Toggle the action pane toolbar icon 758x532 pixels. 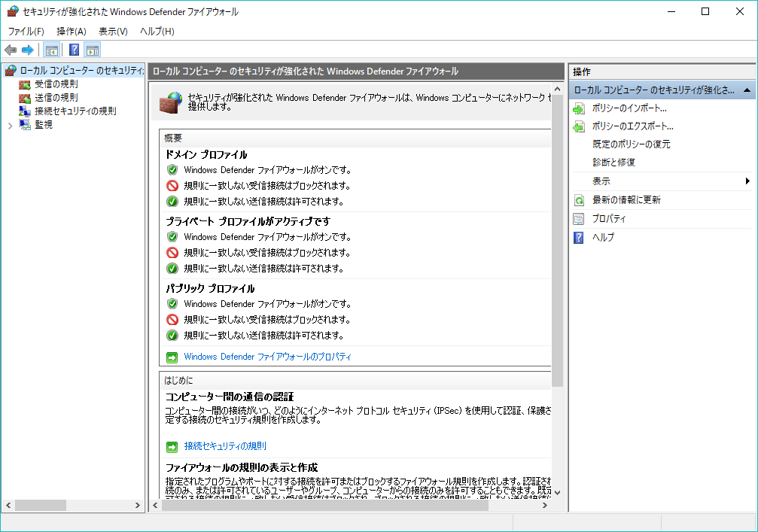pyautogui.click(x=93, y=50)
